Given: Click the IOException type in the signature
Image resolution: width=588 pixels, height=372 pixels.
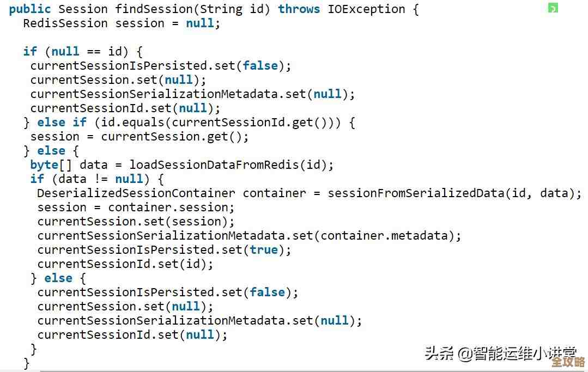Looking at the screenshot, I should [x=366, y=9].
